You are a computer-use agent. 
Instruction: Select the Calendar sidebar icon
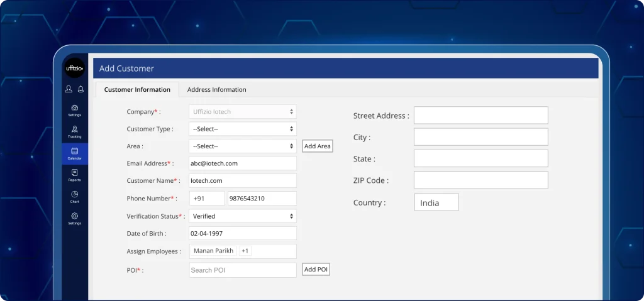(75, 153)
